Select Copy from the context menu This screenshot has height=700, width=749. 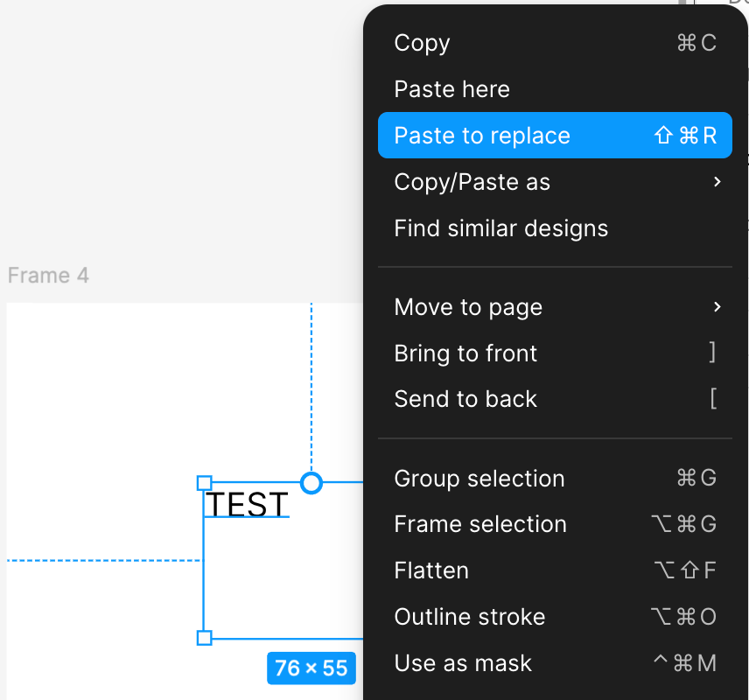[555, 43]
